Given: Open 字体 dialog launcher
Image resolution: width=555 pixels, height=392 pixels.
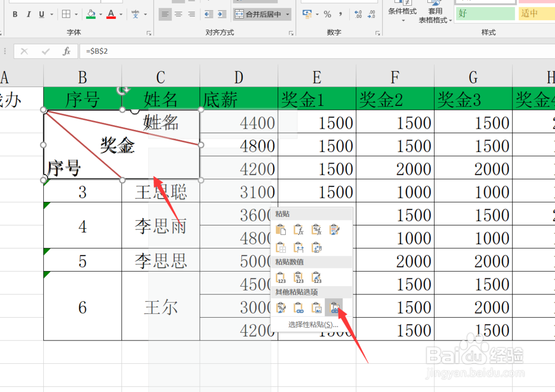Looking at the screenshot, I should point(149,33).
